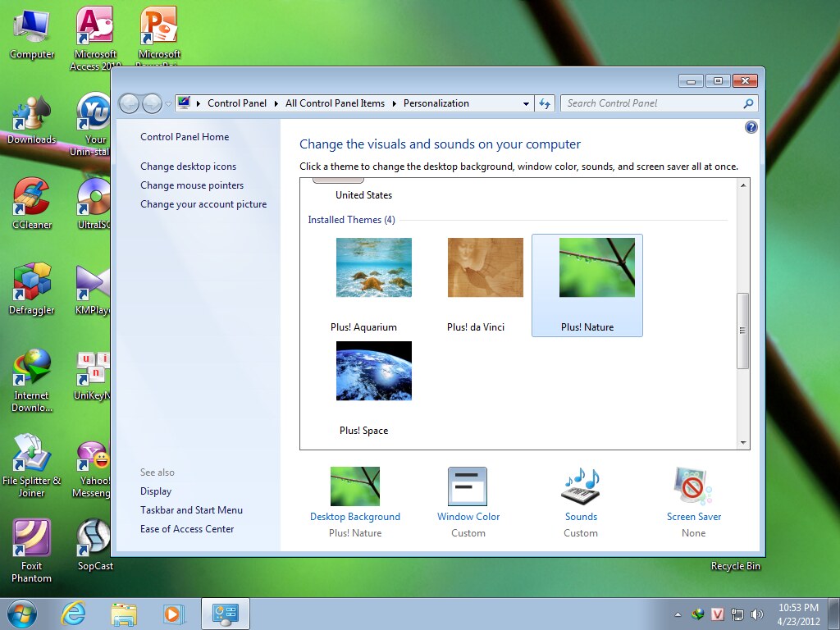This screenshot has height=630, width=840.
Task: Open Change mouse pointers link
Action: (192, 185)
